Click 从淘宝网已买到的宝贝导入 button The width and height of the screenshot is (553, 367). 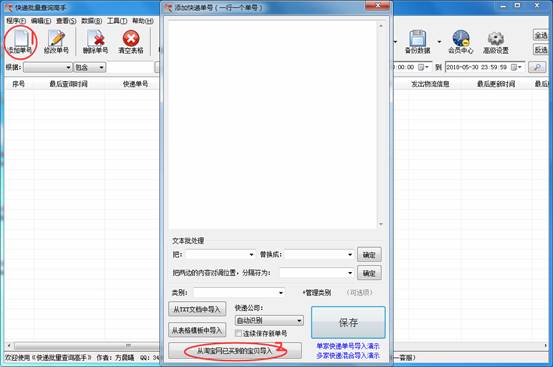point(235,351)
